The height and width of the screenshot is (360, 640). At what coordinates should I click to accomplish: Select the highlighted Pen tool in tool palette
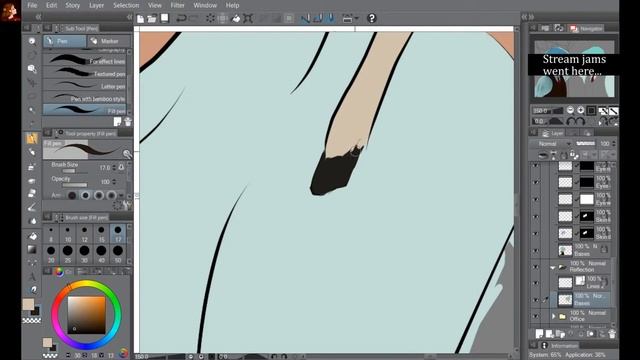click(x=32, y=138)
